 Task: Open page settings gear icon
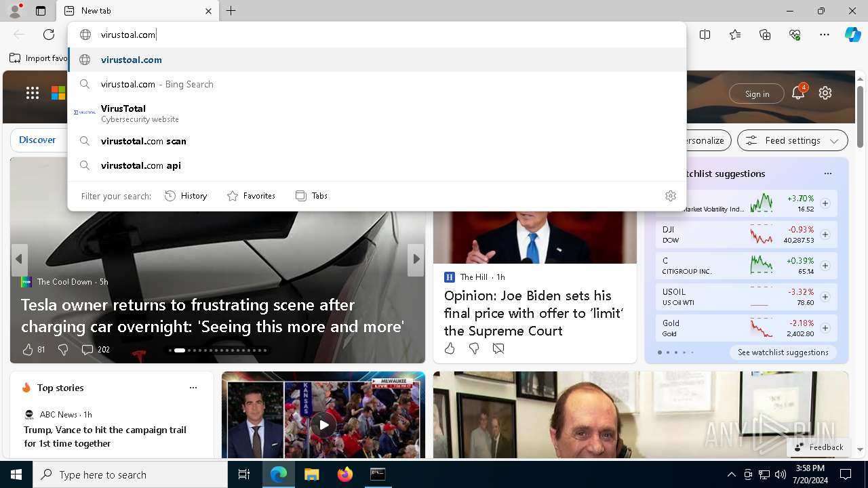(x=825, y=93)
